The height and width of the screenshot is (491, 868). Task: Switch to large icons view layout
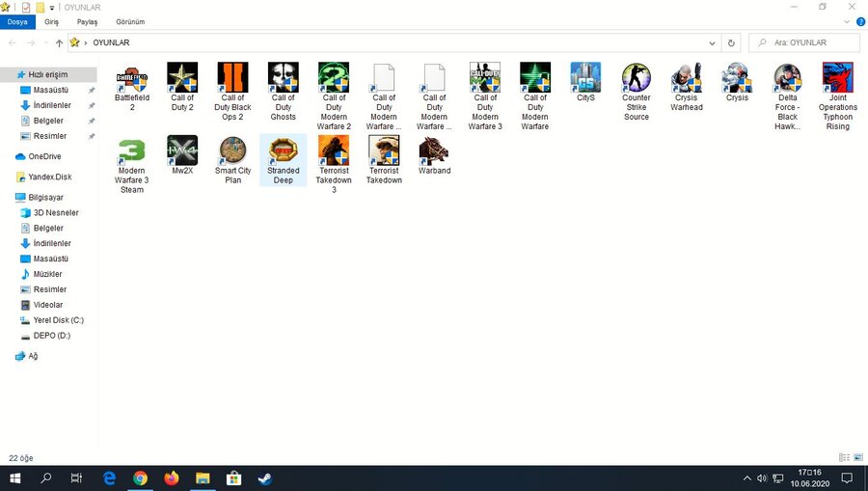(858, 457)
